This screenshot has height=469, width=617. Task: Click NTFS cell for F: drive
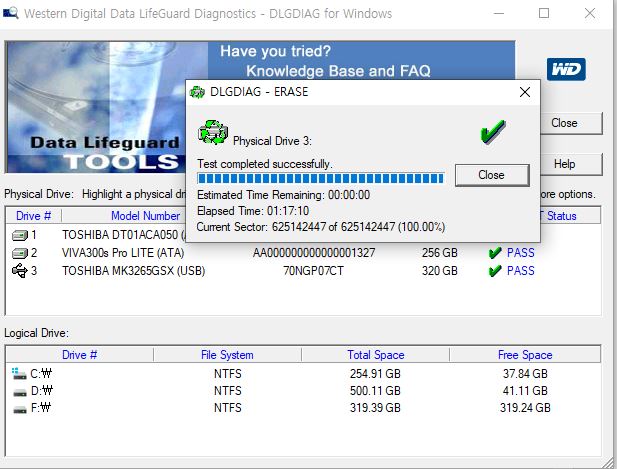pos(227,408)
